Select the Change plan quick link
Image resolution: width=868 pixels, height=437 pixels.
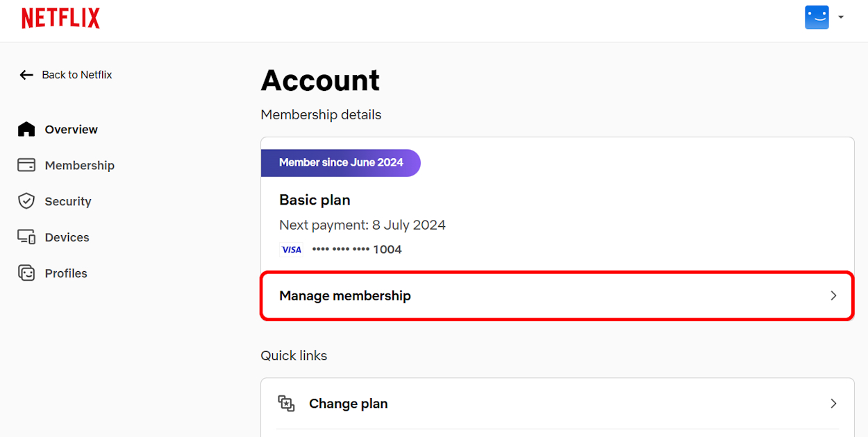coord(349,403)
